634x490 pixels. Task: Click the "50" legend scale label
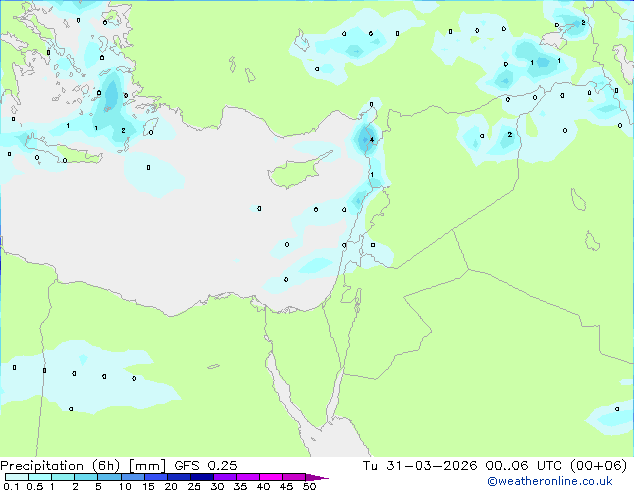pyautogui.click(x=309, y=486)
